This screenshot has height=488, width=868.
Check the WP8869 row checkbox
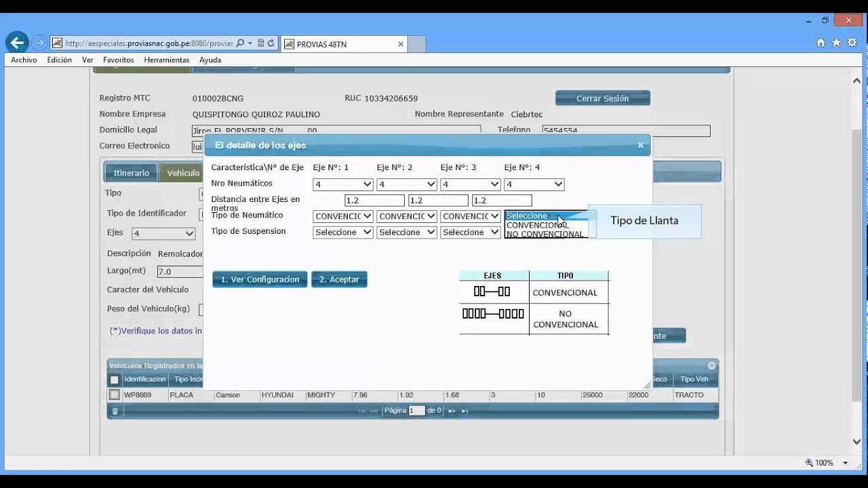pyautogui.click(x=115, y=394)
